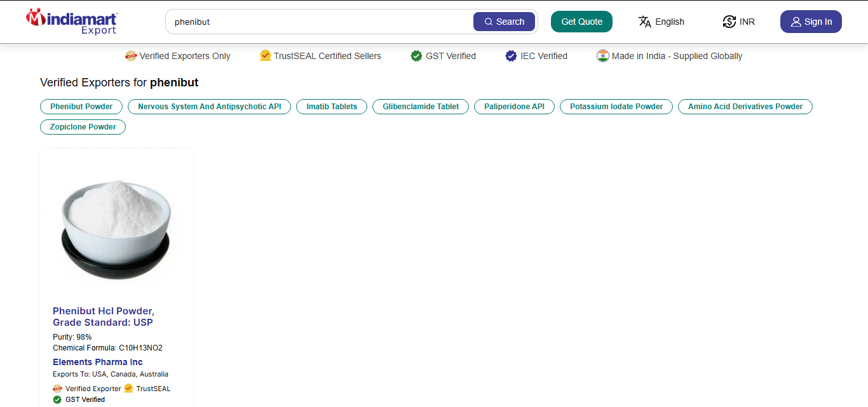Click the green GST Verified checkmark icon in banner
This screenshot has height=407, width=868.
417,56
